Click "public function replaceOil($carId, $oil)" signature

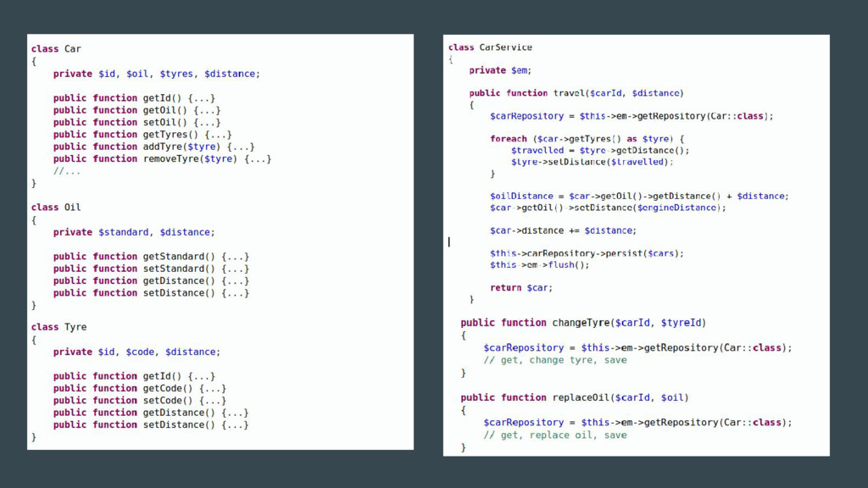575,398
